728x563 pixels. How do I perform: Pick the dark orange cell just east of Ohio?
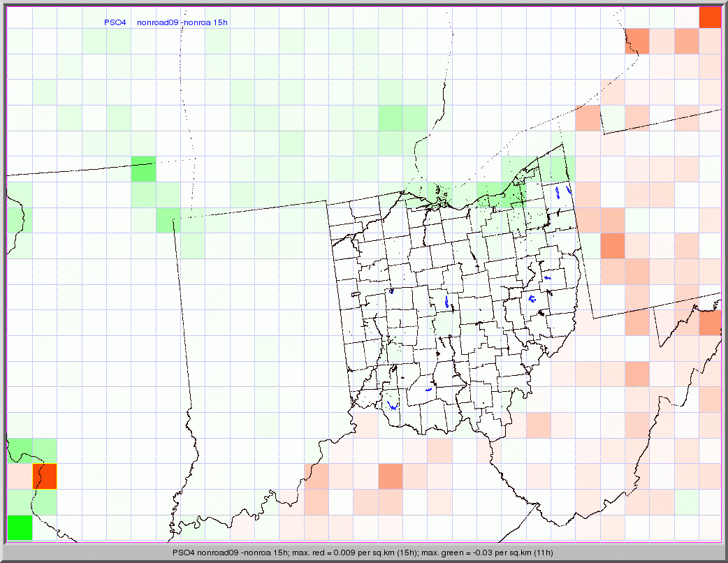pos(612,246)
